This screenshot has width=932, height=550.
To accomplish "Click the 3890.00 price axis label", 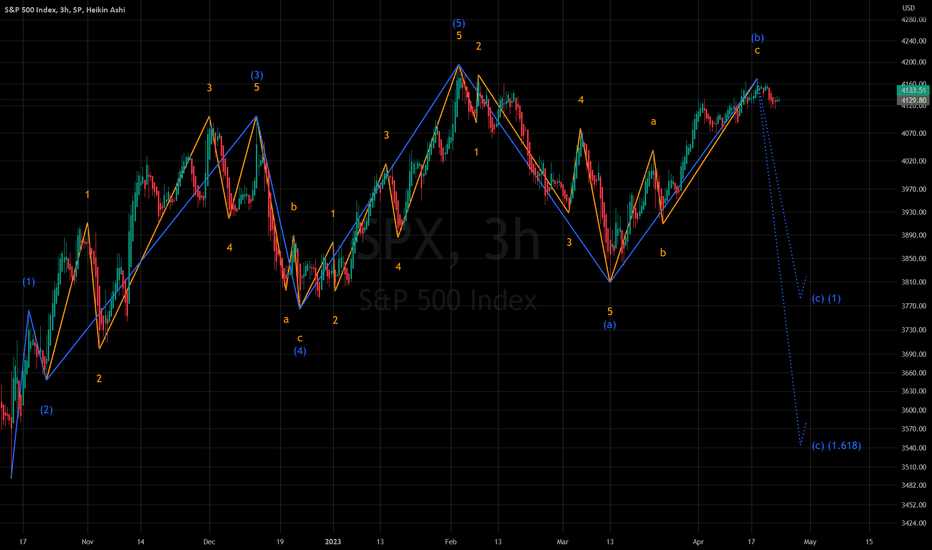I will (914, 235).
